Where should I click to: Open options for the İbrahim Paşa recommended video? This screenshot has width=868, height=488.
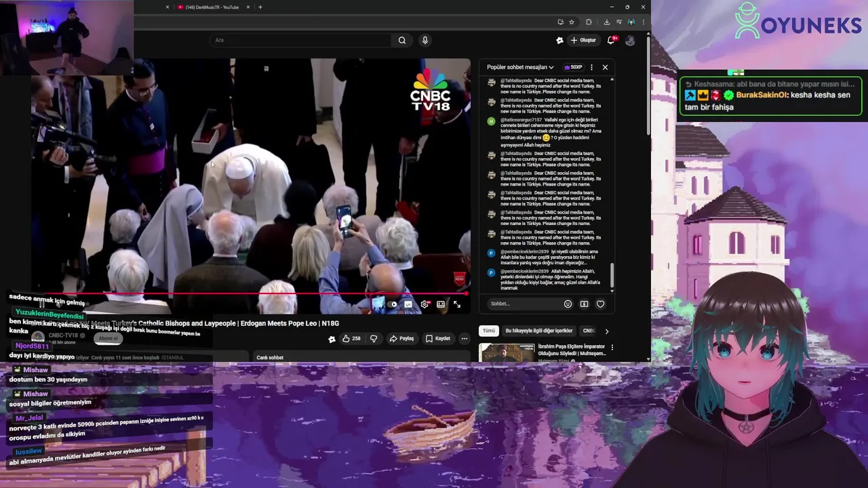[612, 348]
